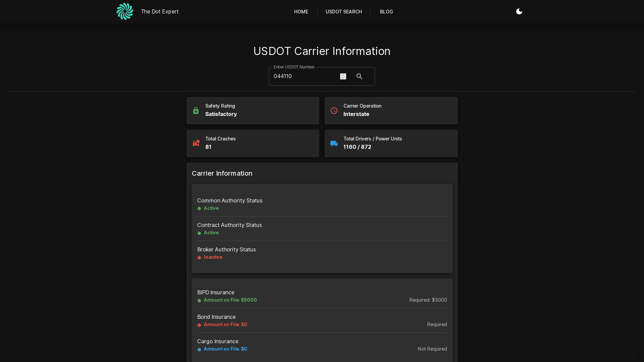Click the magnifier search icon
The width and height of the screenshot is (644, 362).
tap(359, 76)
